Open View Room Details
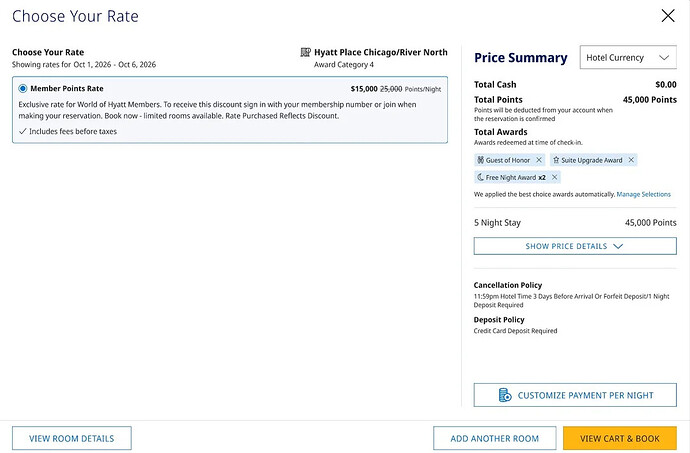690x453 pixels. (x=72, y=438)
